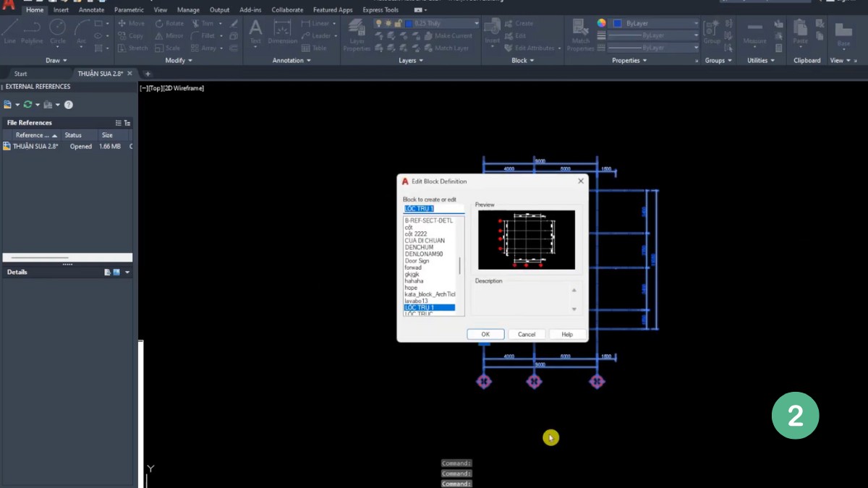Close the Edit Block Definition dialog
Viewport: 868px width, 488px height.
580,181
